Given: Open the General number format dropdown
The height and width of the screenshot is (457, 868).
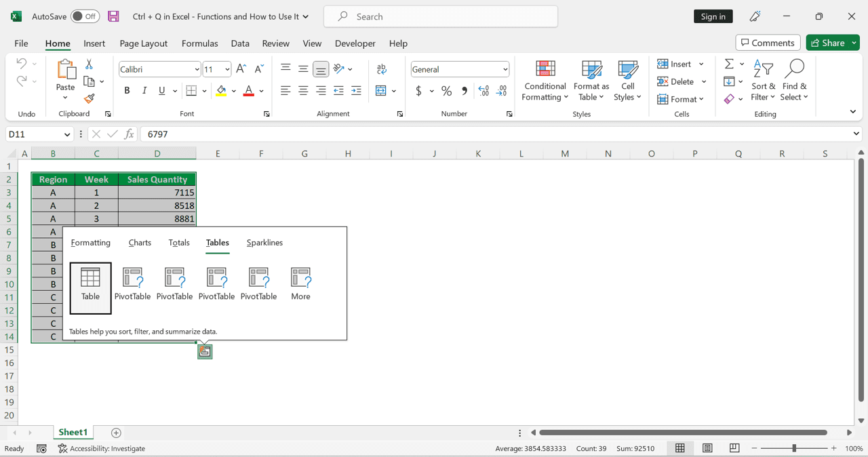Looking at the screenshot, I should [459, 68].
